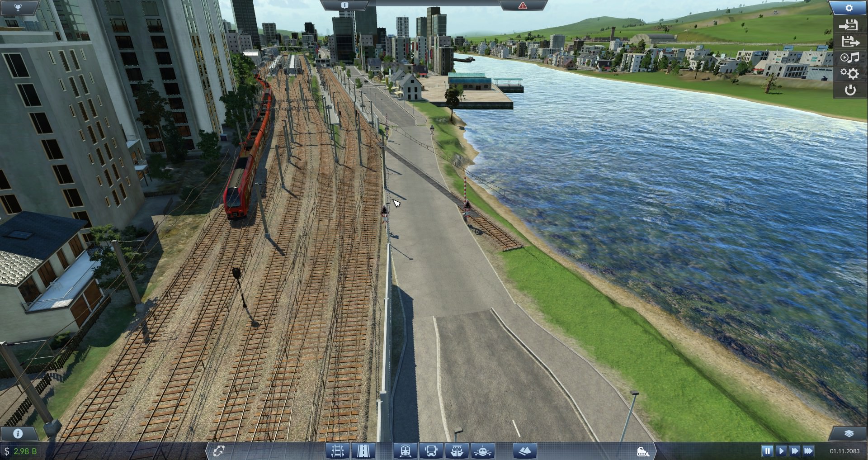Open the line manager icon

[219, 451]
